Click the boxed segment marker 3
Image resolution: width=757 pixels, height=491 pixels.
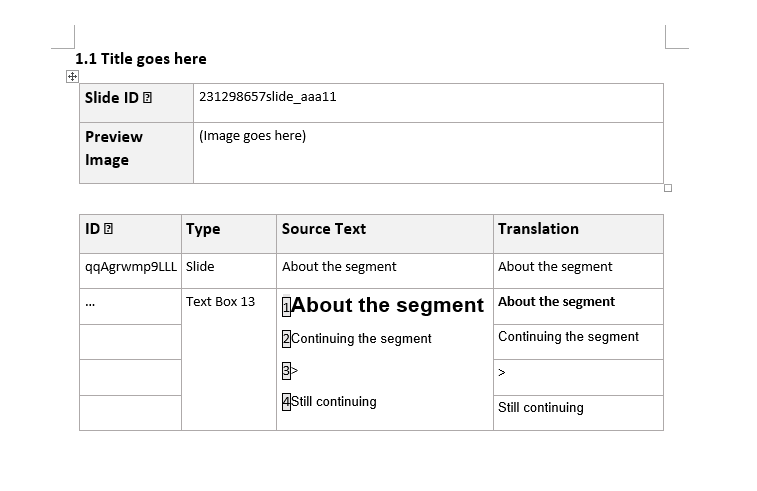286,371
